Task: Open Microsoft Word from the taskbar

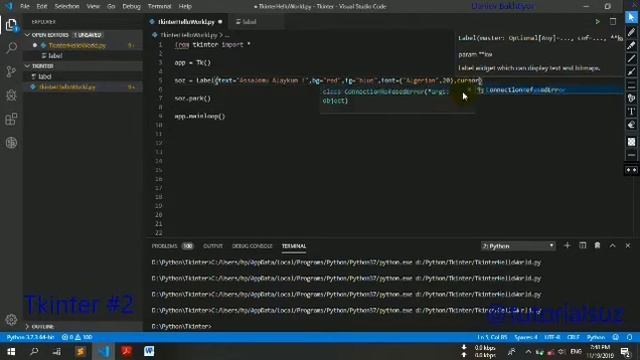Action: tap(149, 351)
